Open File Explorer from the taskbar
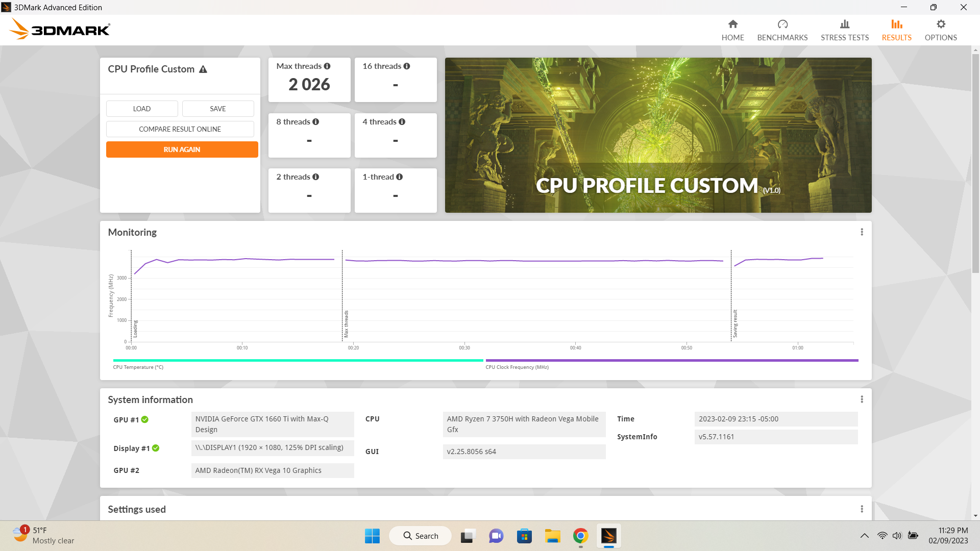 [x=552, y=536]
